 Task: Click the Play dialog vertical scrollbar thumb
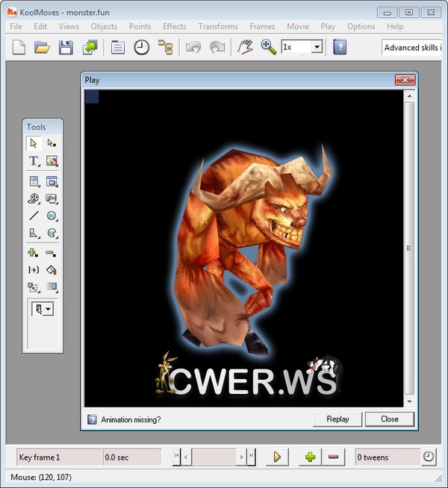tap(409, 248)
